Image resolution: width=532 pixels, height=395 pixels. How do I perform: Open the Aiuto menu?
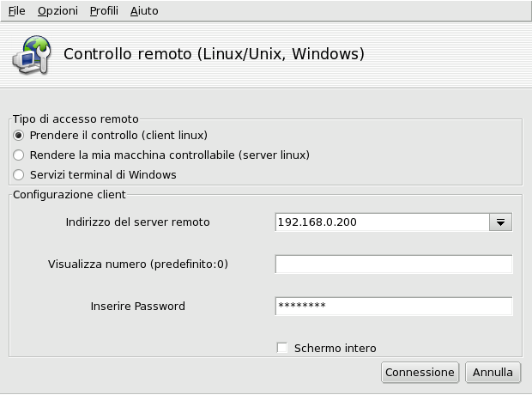(144, 11)
